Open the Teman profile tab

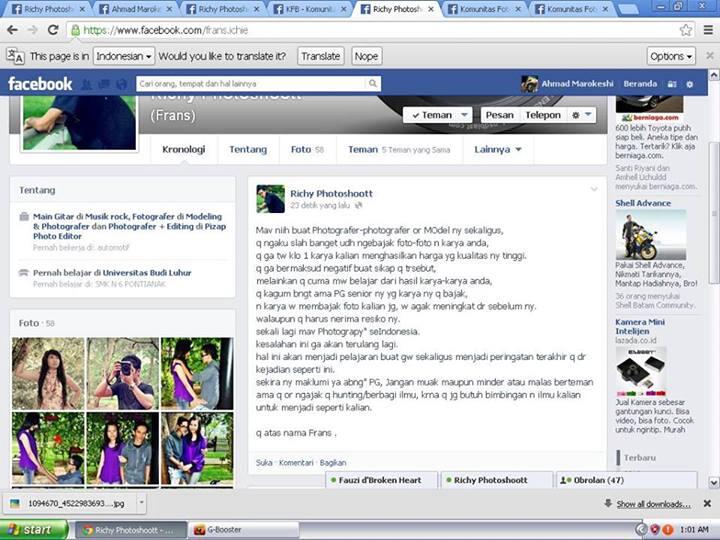(x=399, y=150)
